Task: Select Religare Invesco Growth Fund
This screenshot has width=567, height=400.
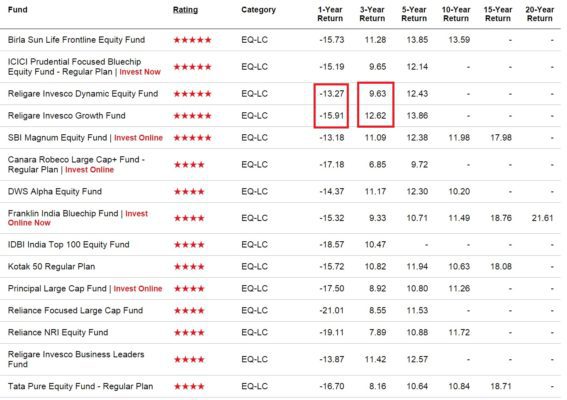Action: tap(67, 116)
